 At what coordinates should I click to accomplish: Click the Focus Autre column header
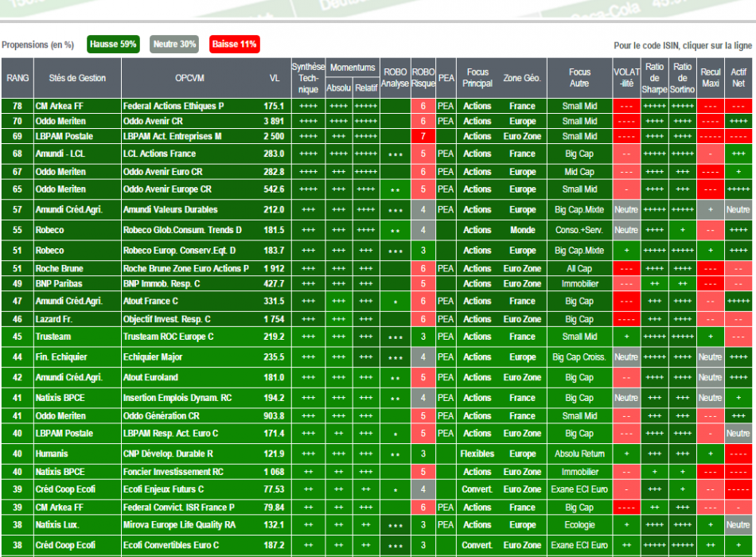tap(579, 78)
